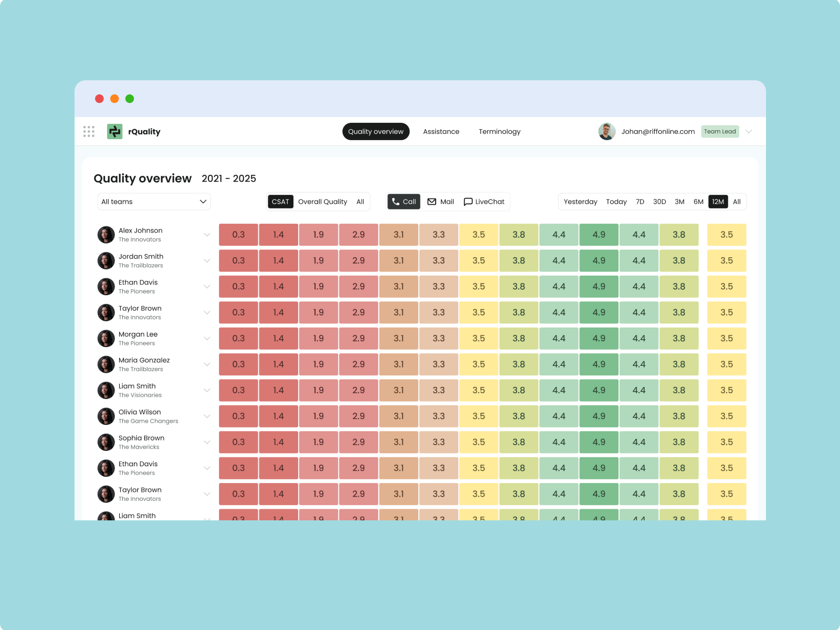The image size is (840, 630).
Task: Click the rQuality logo icon
Action: coord(114,131)
